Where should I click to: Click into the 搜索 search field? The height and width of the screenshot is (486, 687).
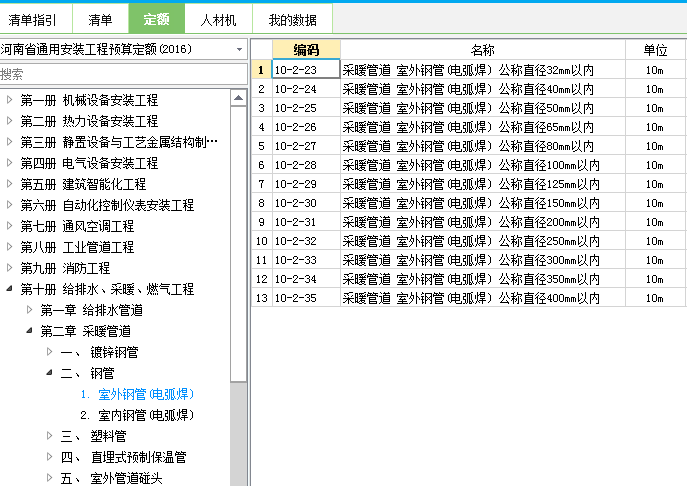124,74
